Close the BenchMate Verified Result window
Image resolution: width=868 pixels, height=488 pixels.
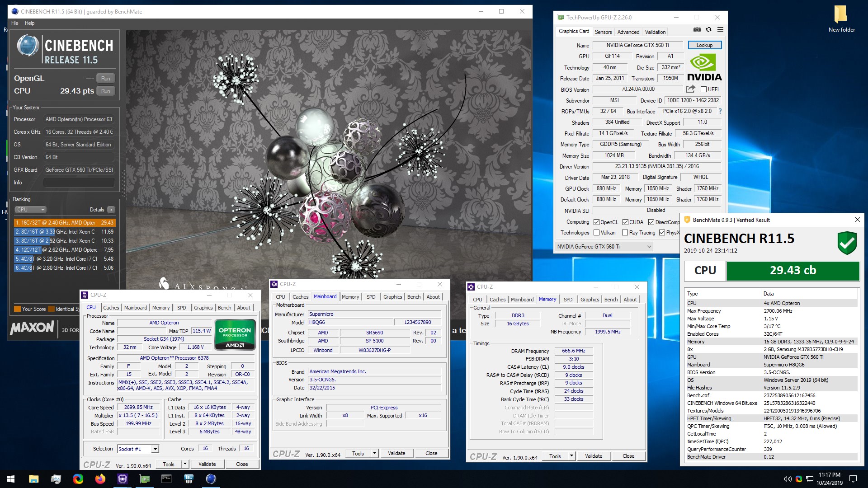pos(857,220)
